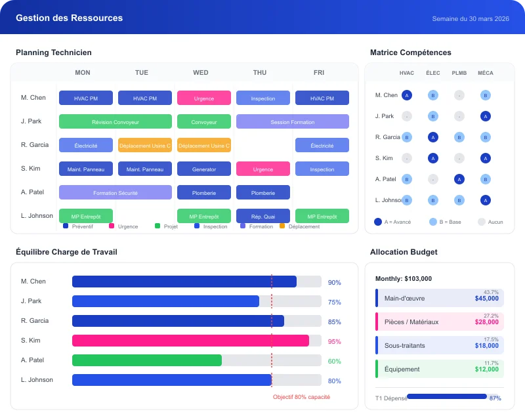Select the Formation legend dot
The image size is (525, 420).
(x=243, y=226)
